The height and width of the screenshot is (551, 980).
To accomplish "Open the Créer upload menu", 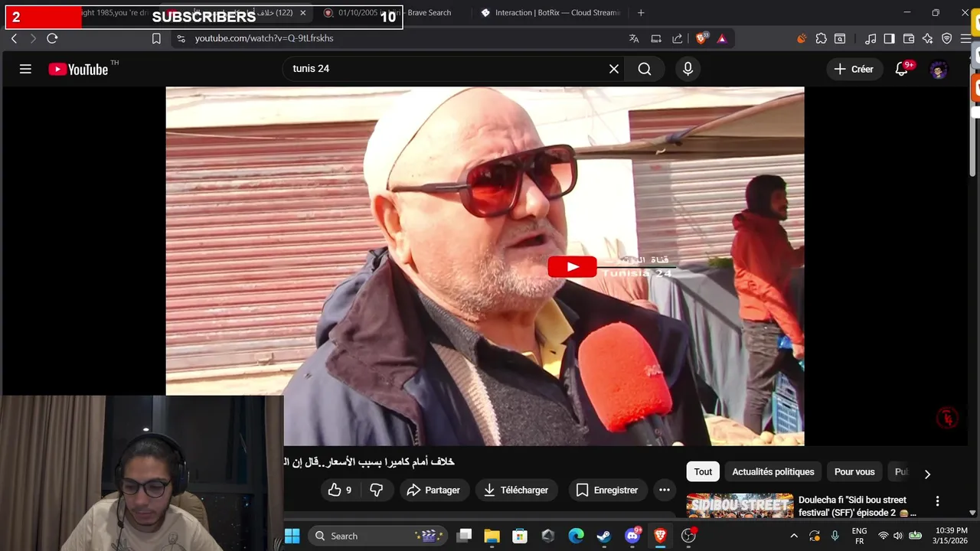I will [854, 69].
